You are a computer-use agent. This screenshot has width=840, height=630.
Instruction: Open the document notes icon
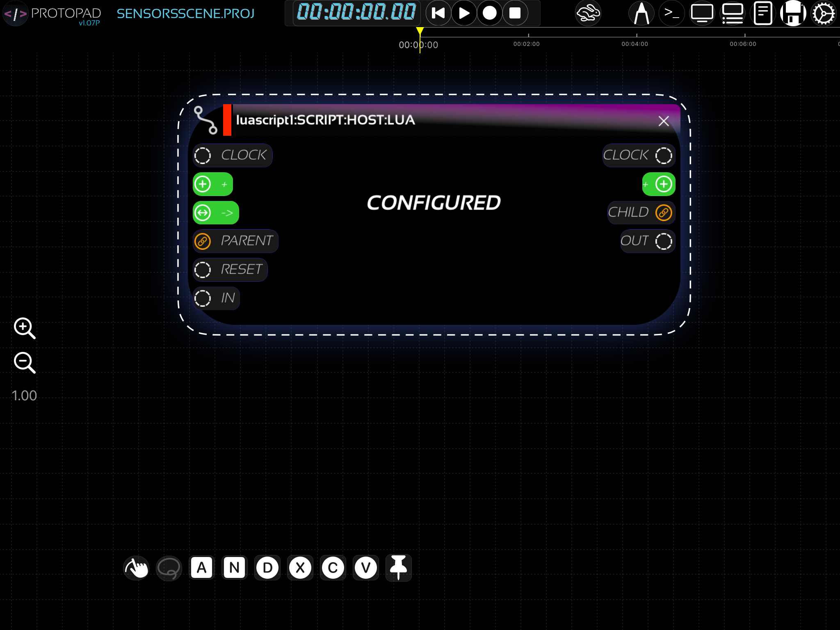point(763,14)
